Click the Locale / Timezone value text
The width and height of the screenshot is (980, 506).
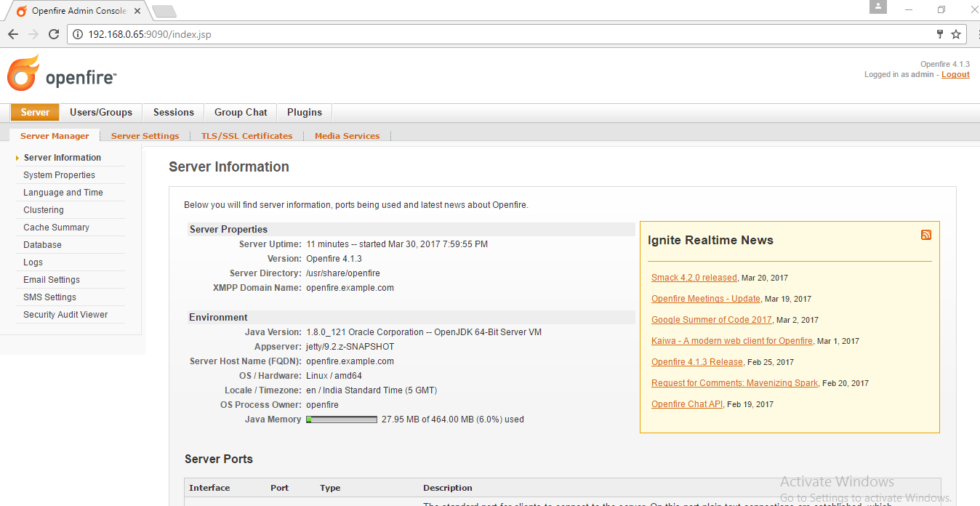(371, 390)
